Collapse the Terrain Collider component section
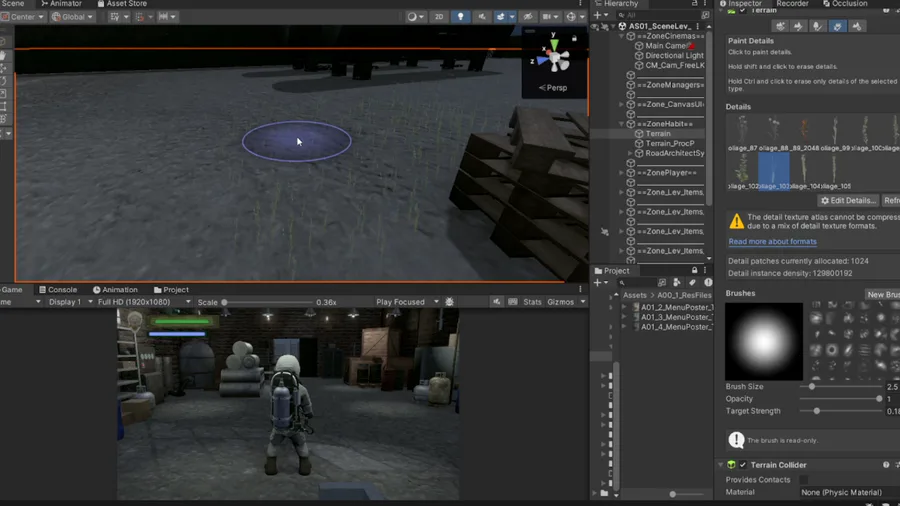Screen dimensions: 900x506 [721, 465]
